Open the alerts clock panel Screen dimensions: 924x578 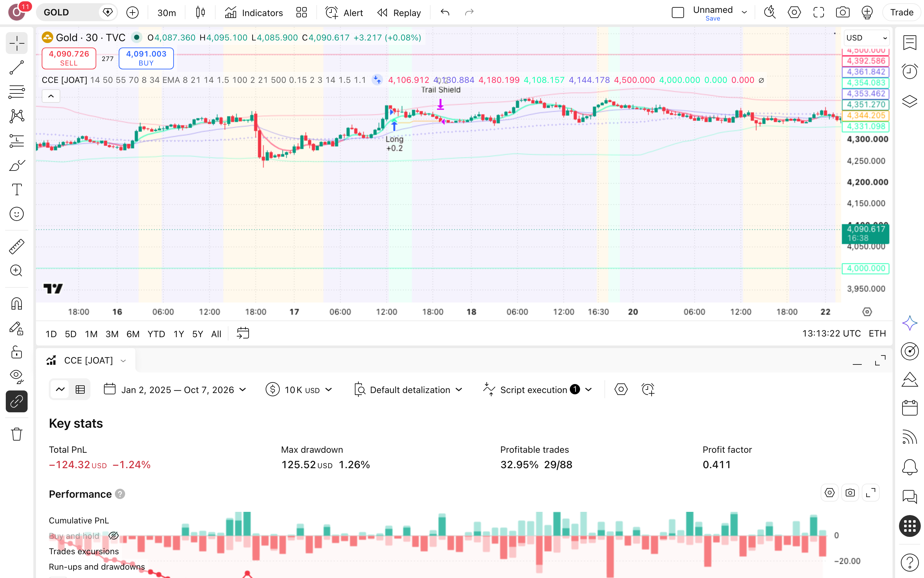point(910,72)
